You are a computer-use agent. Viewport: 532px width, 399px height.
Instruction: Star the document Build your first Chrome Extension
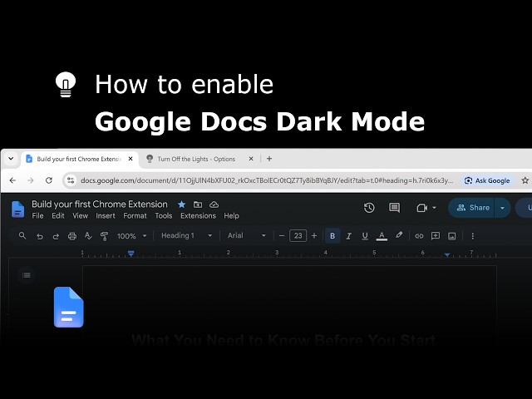click(181, 204)
